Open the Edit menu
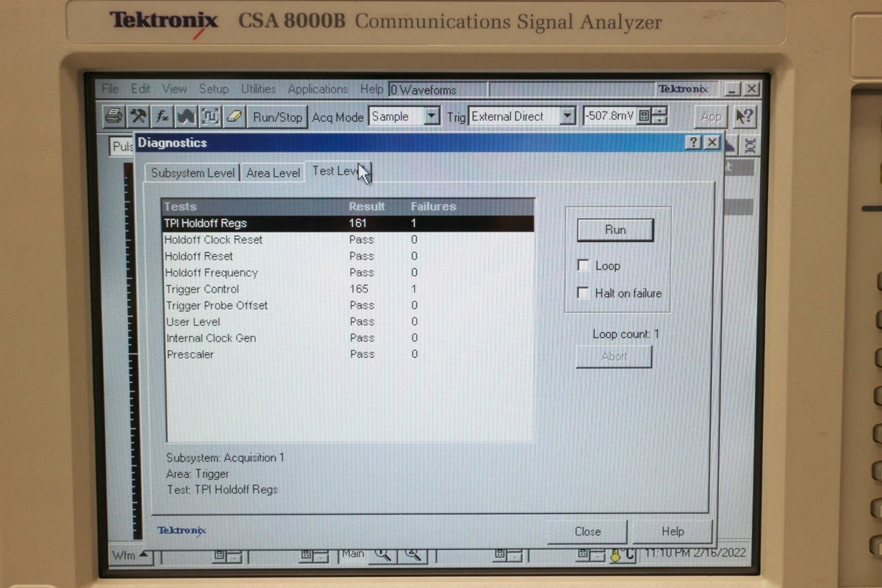Image resolution: width=882 pixels, height=588 pixels. (140, 89)
